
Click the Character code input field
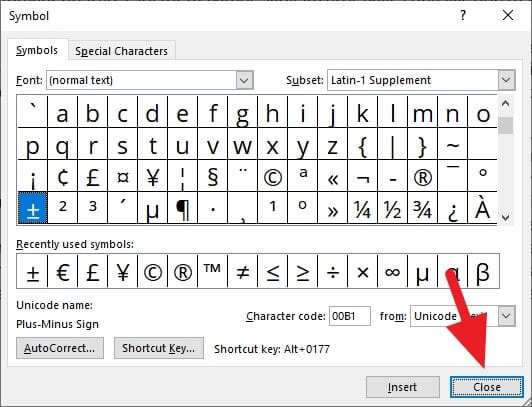(x=349, y=316)
